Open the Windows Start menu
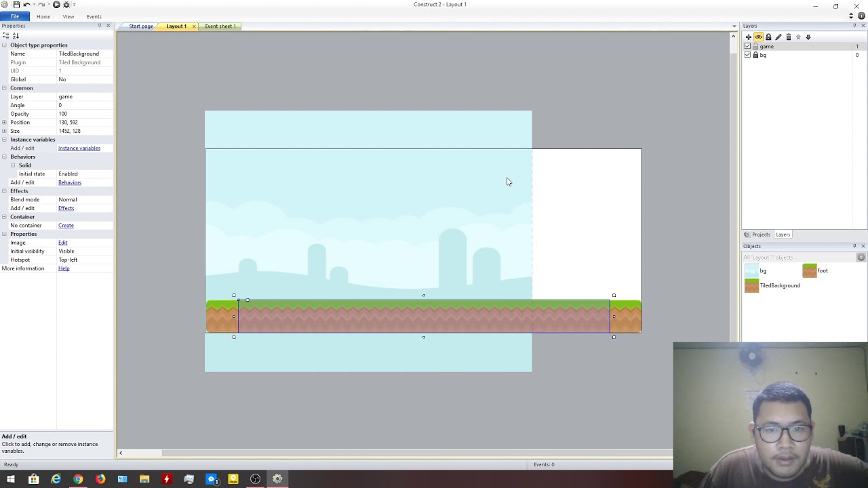The image size is (868, 488). (x=11, y=479)
